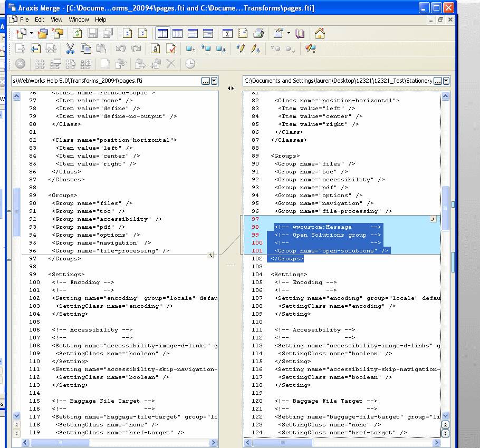Expand the options toolbar dropdown arrow
This screenshot has width=480, height=448.
289,34
